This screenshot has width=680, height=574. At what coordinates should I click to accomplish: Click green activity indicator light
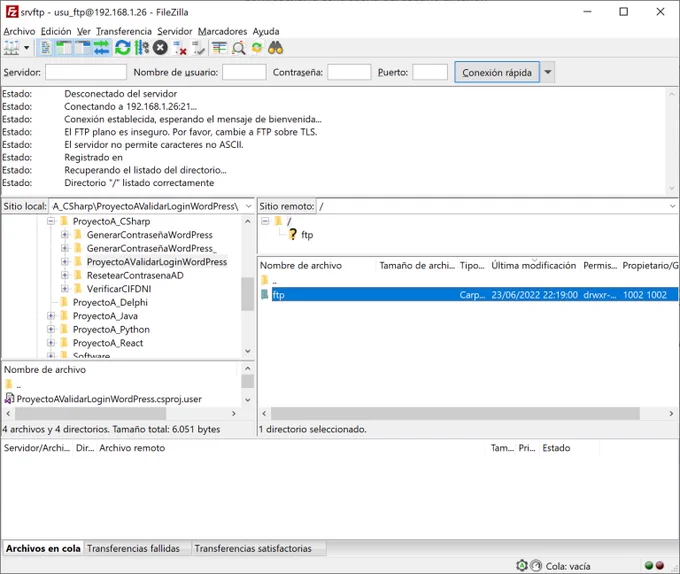(649, 565)
